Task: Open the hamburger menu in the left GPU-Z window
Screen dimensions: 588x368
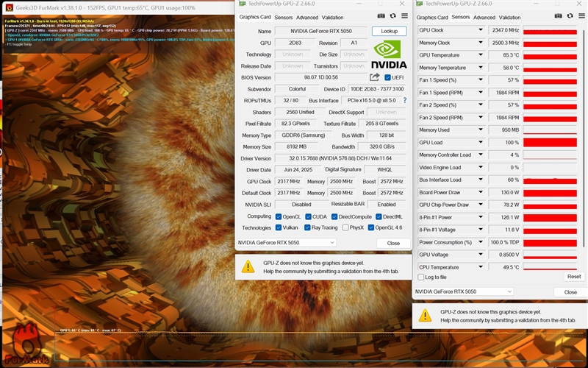Action: 404,15
